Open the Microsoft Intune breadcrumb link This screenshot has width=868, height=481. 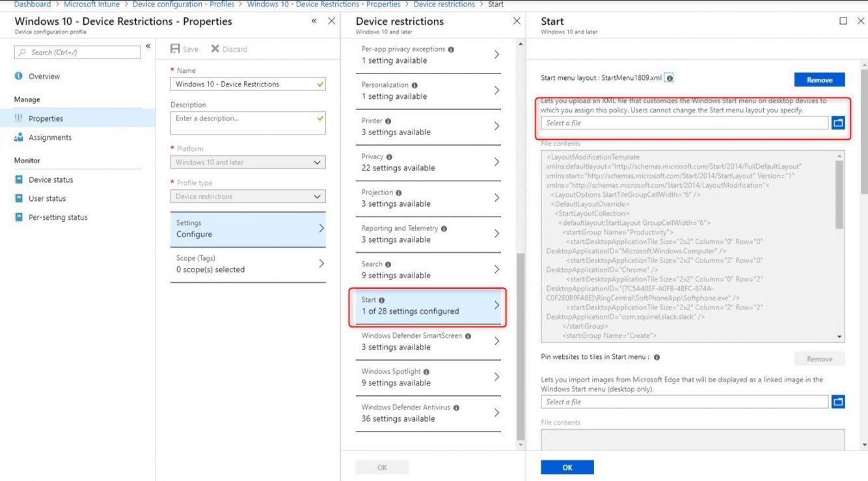(x=91, y=4)
